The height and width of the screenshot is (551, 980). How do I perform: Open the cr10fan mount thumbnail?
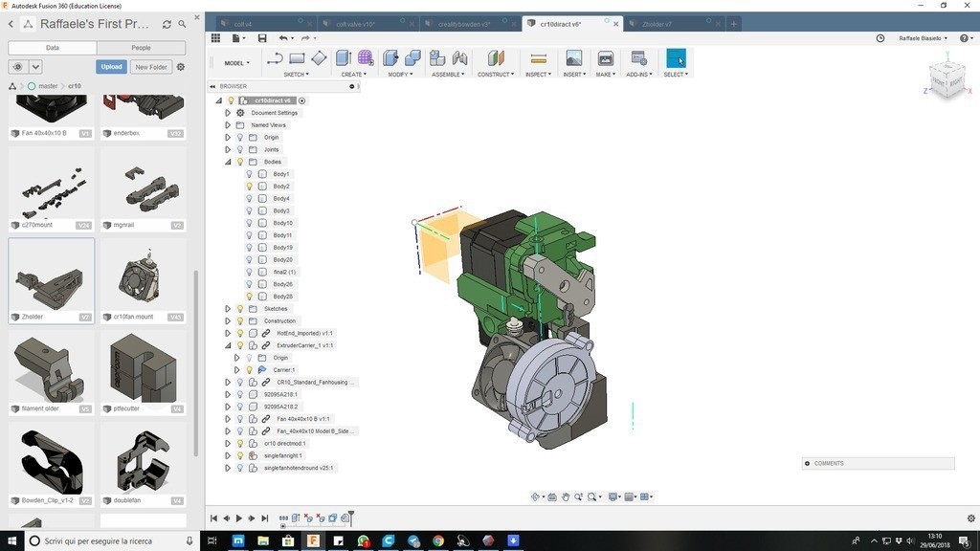click(143, 277)
